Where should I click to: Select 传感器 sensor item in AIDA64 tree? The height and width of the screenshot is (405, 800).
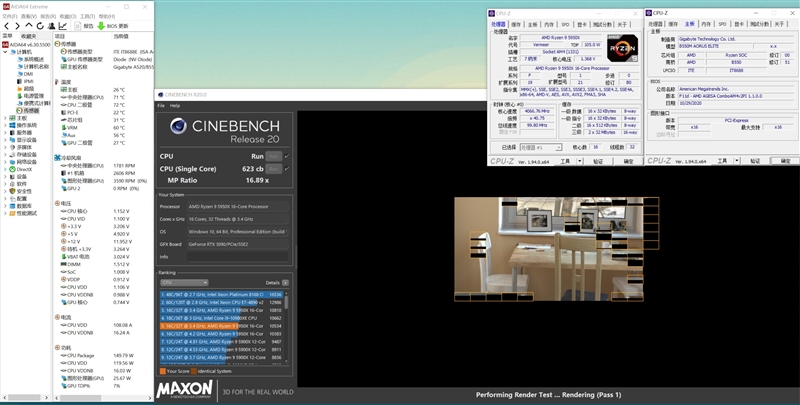(28, 110)
